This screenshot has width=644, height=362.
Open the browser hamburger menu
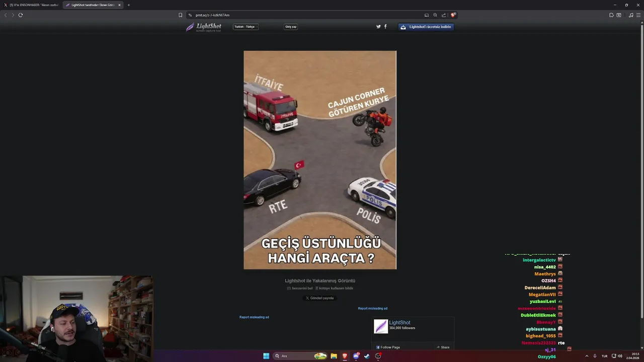tap(638, 15)
